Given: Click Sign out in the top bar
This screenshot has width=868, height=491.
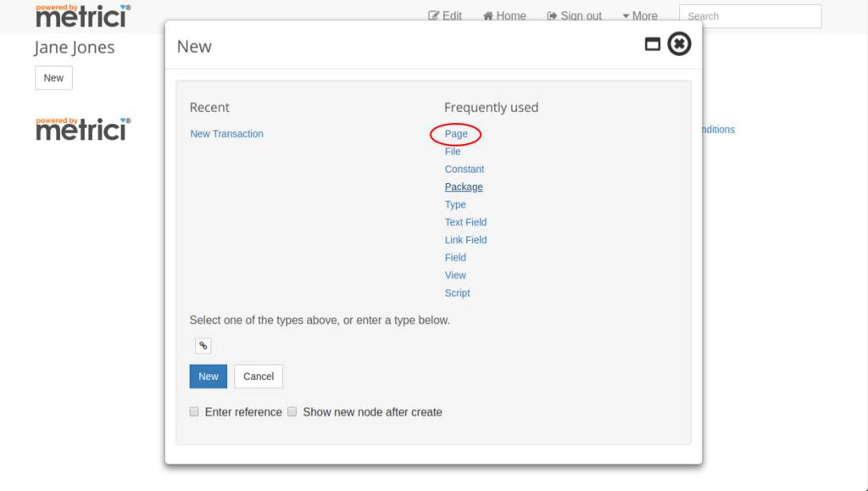Looking at the screenshot, I should [x=574, y=15].
